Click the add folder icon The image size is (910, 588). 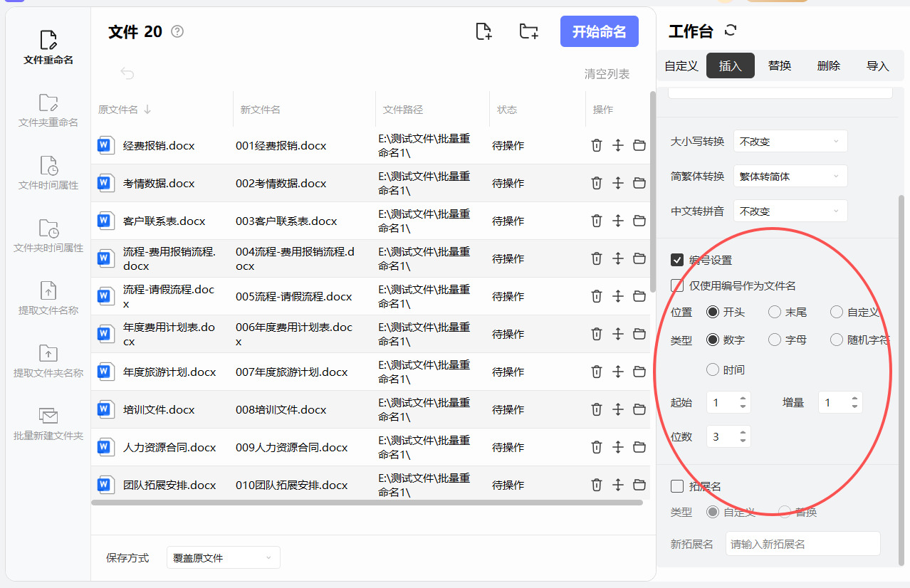point(528,31)
